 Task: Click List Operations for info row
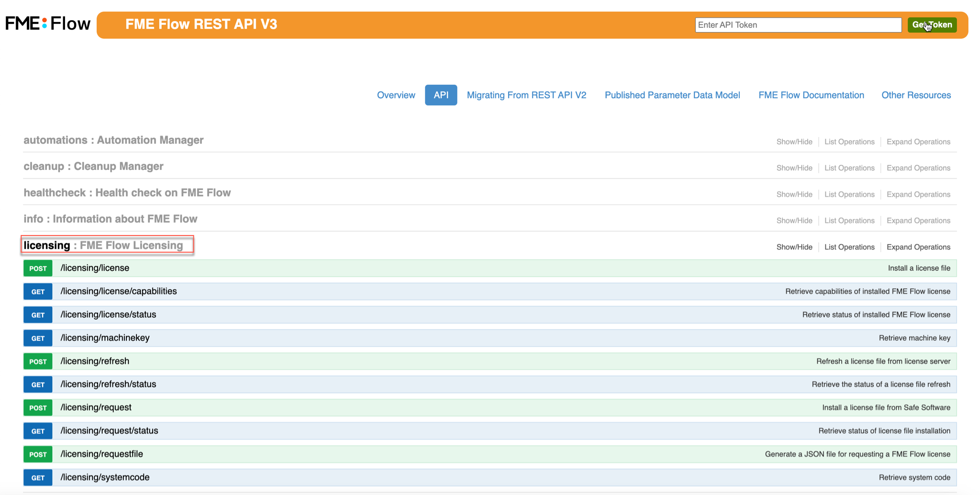coord(849,221)
